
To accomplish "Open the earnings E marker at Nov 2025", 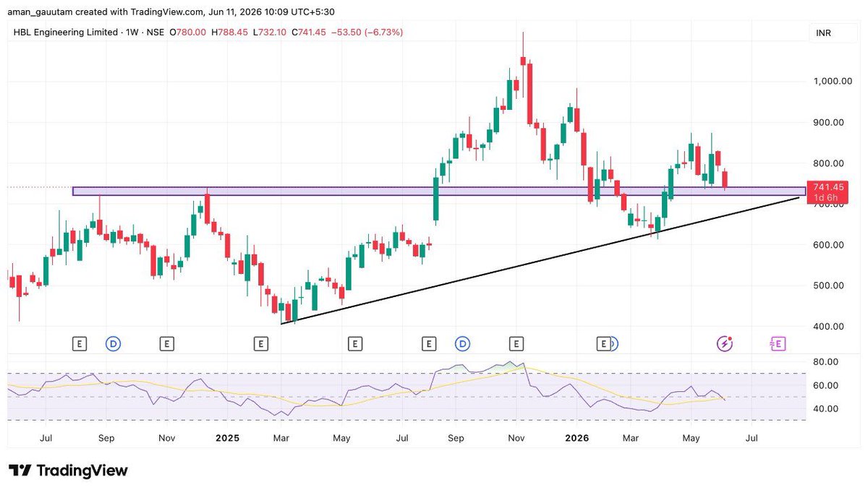I will [x=516, y=344].
